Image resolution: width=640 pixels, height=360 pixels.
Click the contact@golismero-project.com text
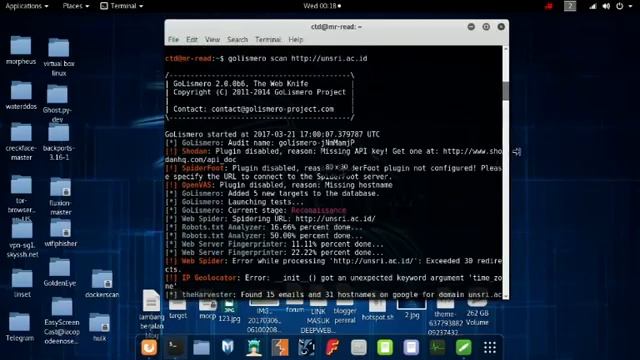(x=272, y=109)
